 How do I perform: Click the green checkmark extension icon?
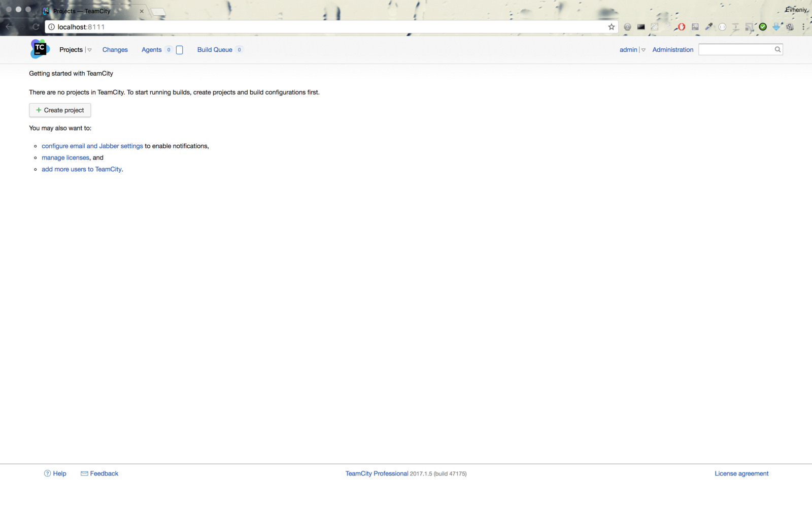(x=763, y=27)
